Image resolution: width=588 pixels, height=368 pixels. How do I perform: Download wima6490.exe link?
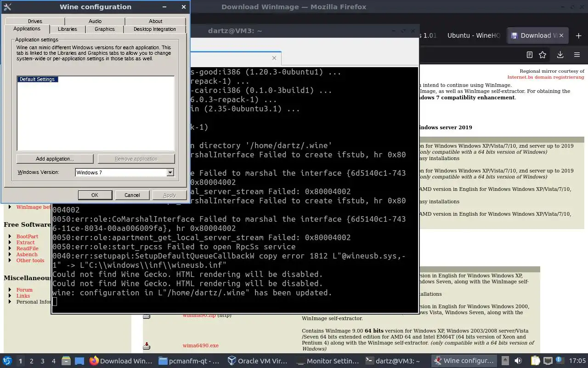pos(200,345)
